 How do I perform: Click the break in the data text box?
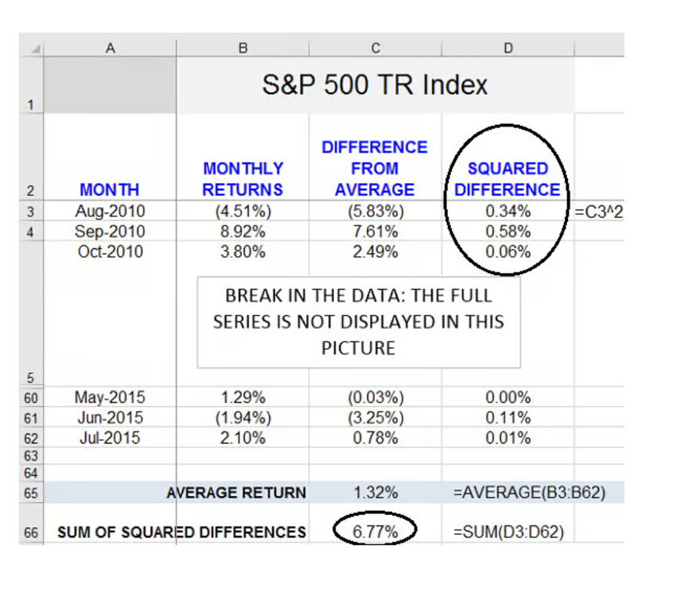pos(358,322)
